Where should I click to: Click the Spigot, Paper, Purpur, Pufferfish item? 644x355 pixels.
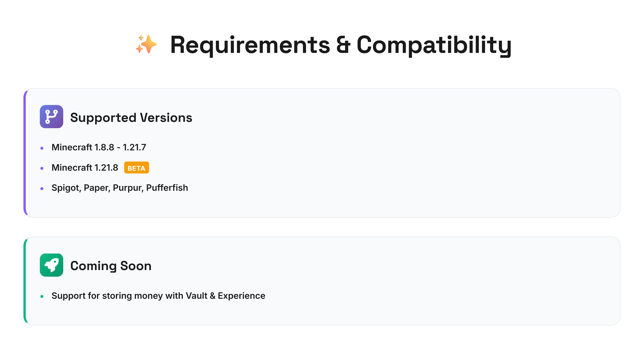point(120,188)
